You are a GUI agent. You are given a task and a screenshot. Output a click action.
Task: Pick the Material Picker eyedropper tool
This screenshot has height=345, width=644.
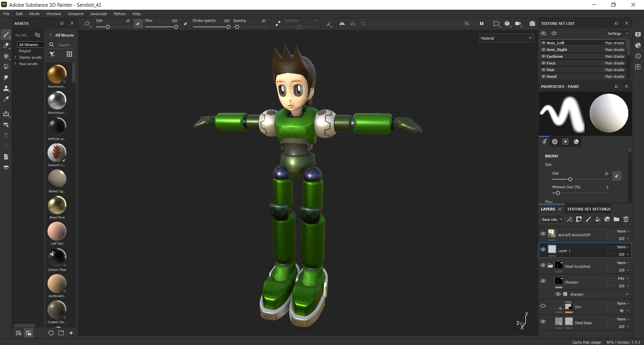(6, 99)
